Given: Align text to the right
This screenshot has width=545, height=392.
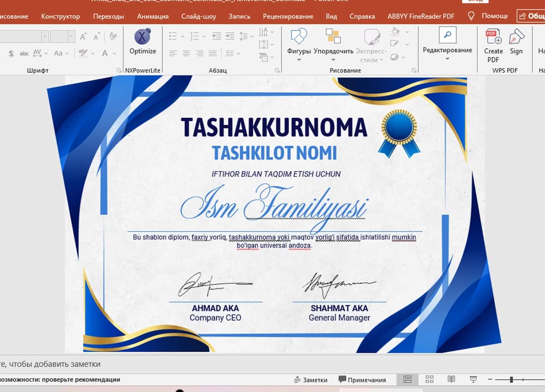Looking at the screenshot, I should (199, 54).
